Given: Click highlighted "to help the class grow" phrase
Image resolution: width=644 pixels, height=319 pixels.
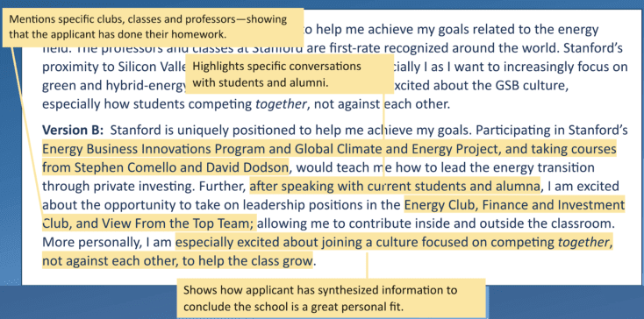Looking at the screenshot, I should pyautogui.click(x=247, y=261).
